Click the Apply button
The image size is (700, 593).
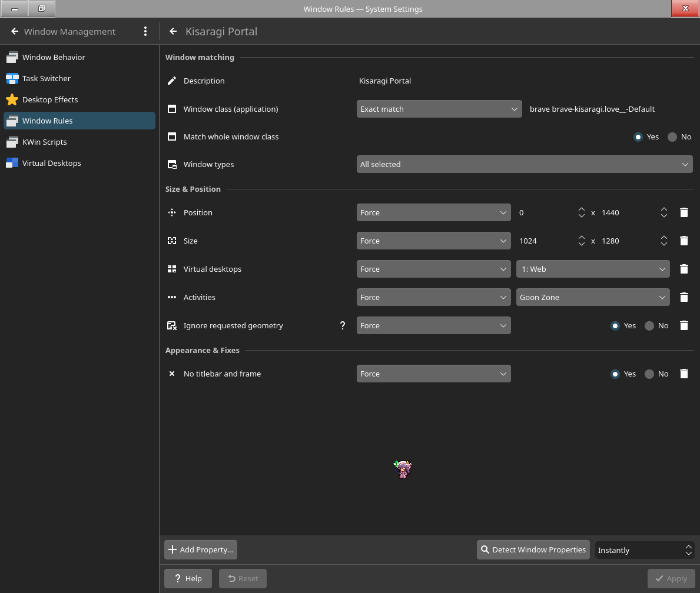coord(671,578)
